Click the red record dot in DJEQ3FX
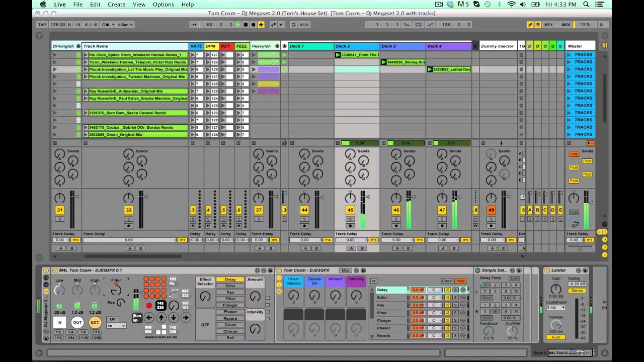Screen dimensions: 644x362 (x=149, y=305)
